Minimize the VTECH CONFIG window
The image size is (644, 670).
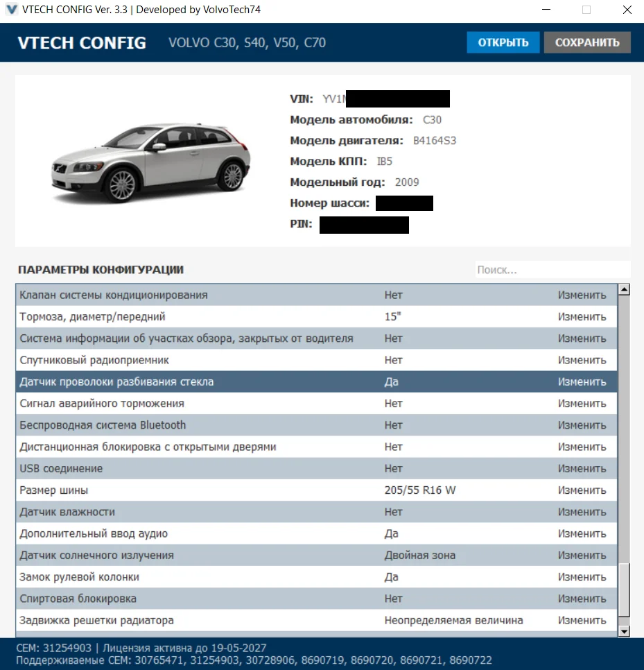click(x=546, y=10)
